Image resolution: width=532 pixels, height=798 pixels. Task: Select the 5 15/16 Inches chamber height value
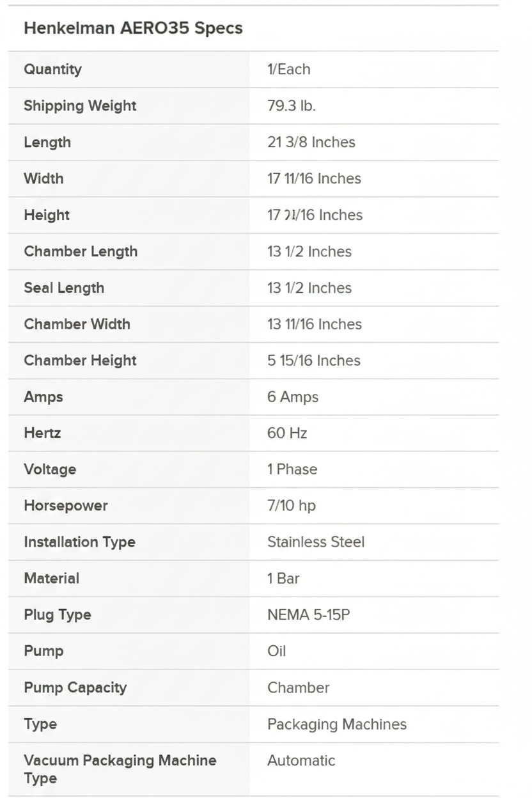point(314,361)
